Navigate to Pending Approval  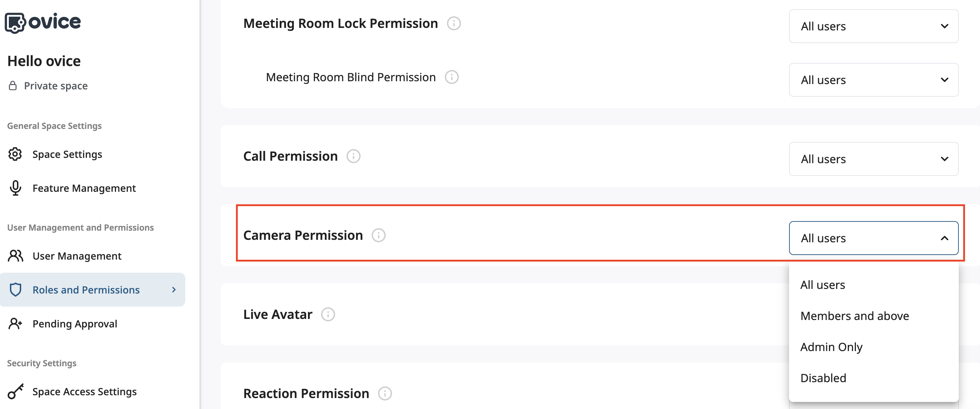tap(75, 324)
